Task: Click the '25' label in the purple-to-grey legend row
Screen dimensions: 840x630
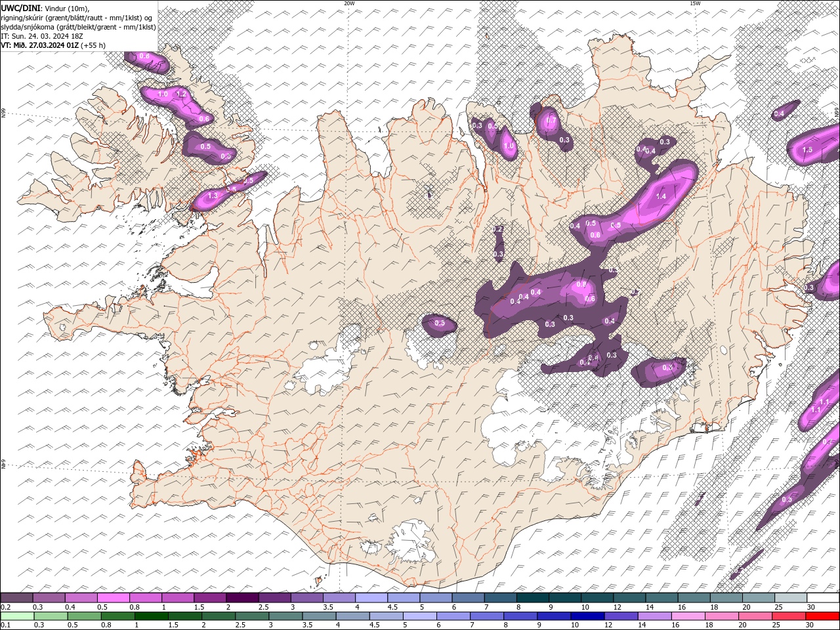Action: point(779,607)
